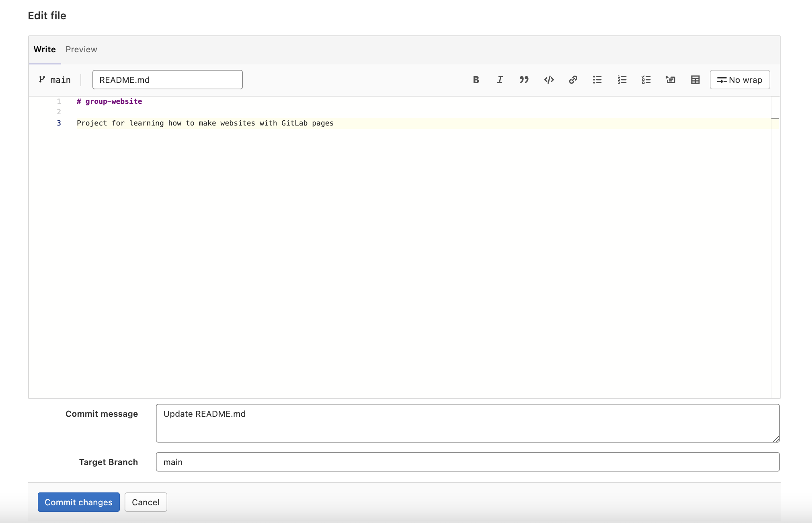Toggle the No wrap setting

pyautogui.click(x=739, y=80)
